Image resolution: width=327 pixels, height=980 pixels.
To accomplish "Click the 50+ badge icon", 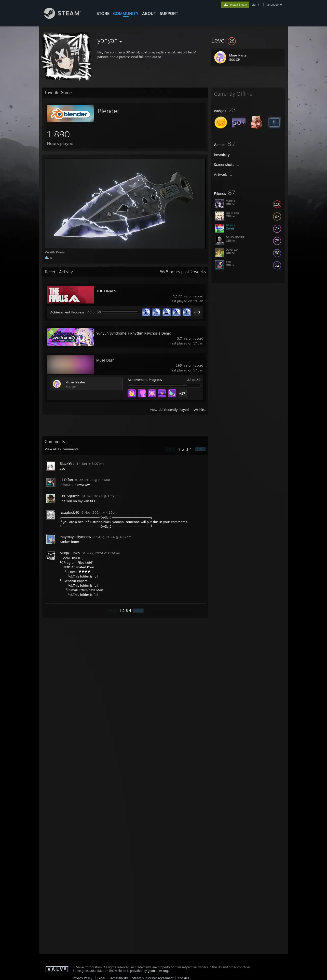I will coord(239,123).
